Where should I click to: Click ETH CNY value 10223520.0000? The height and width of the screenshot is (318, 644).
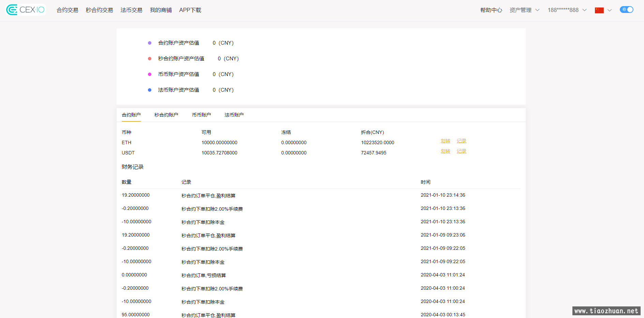click(x=378, y=142)
